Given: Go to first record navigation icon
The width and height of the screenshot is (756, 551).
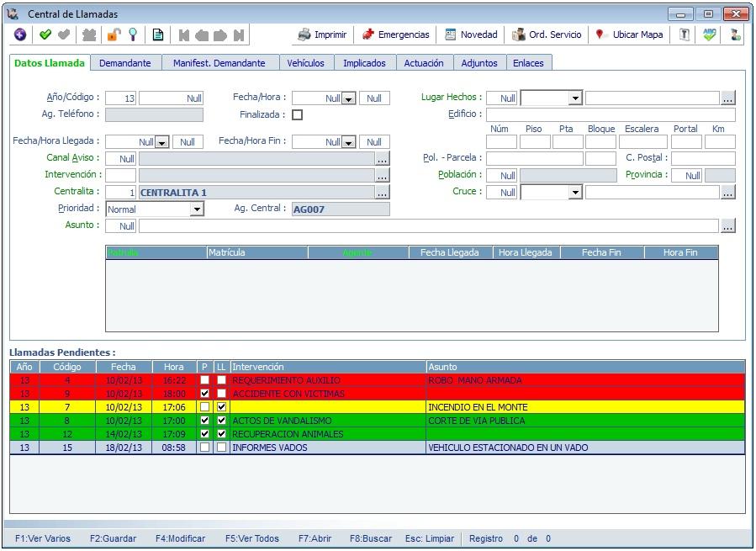Looking at the screenshot, I should pos(183,35).
